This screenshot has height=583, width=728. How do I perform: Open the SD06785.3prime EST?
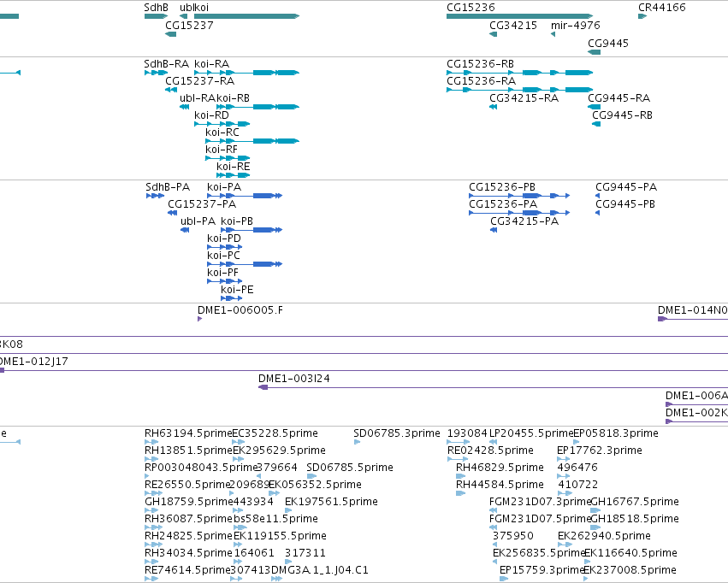357,442
